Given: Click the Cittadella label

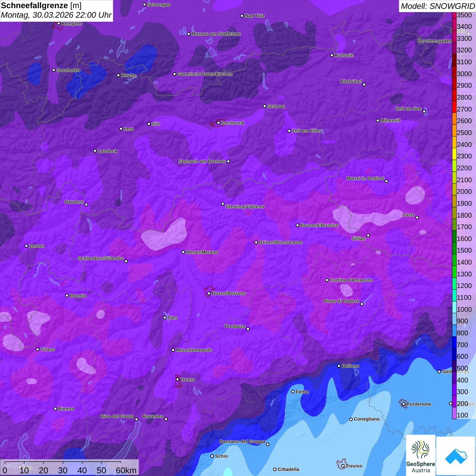Looking at the screenshot, I should (x=288, y=469).
